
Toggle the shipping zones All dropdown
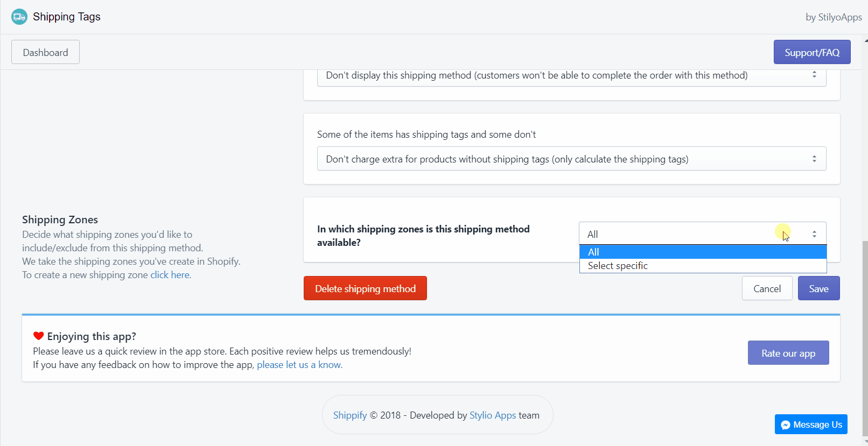click(703, 234)
